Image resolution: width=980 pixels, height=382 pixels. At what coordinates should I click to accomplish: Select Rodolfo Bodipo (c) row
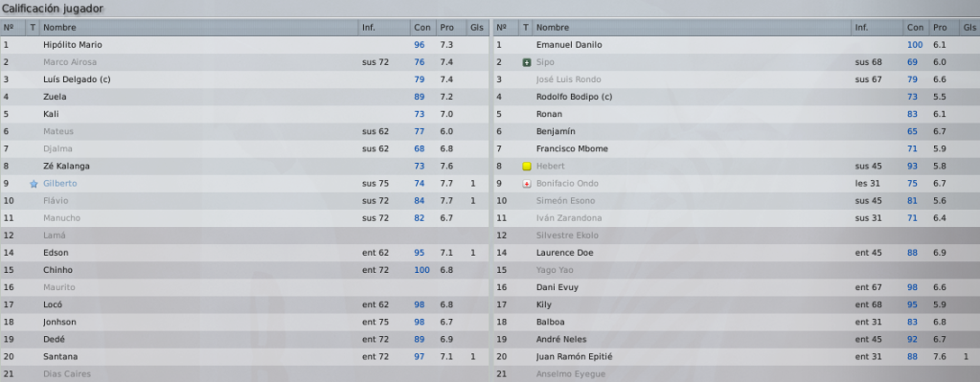tap(737, 97)
